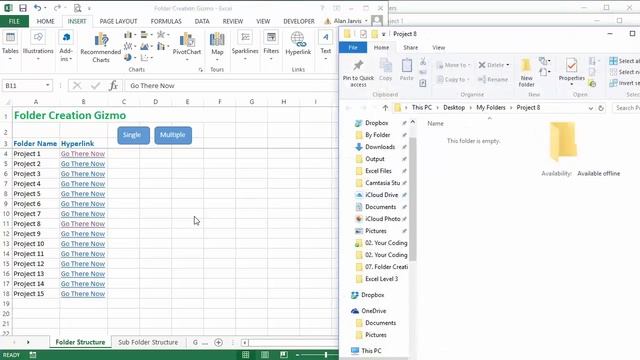Select This PC in navigation pane
The image size is (640, 360).
371,351
